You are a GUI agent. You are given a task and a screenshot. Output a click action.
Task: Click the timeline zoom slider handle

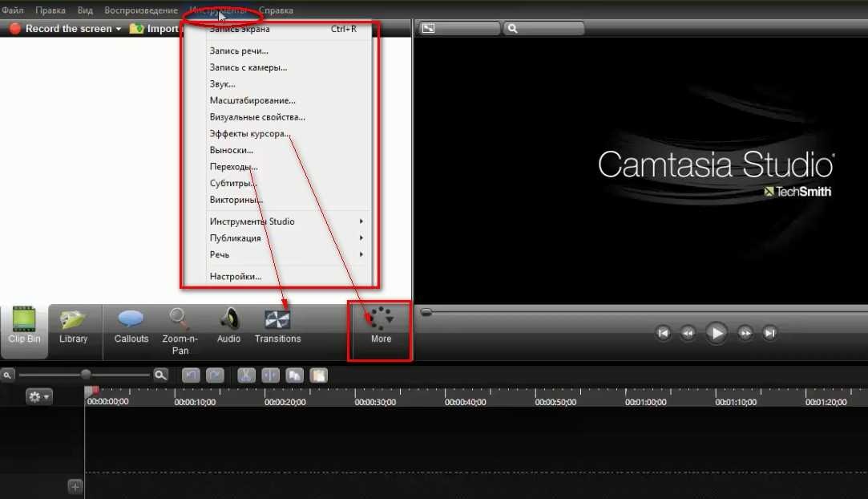tap(86, 375)
